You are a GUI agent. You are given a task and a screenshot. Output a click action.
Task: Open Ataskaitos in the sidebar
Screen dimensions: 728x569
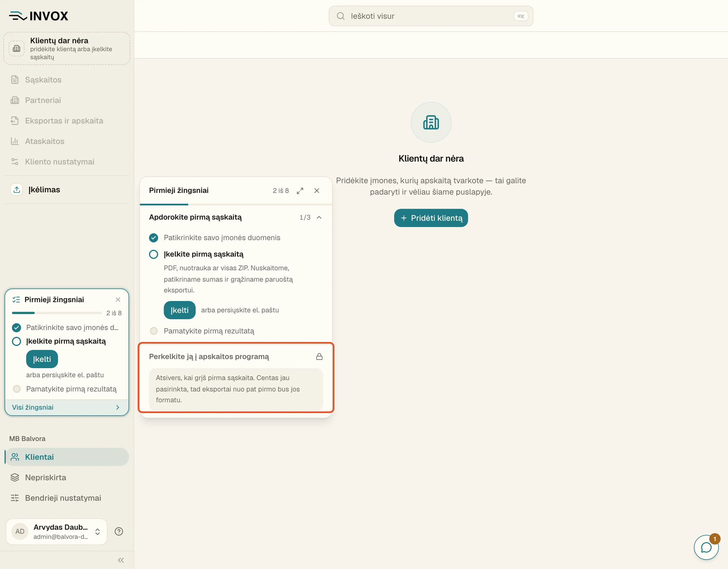pyautogui.click(x=67, y=141)
